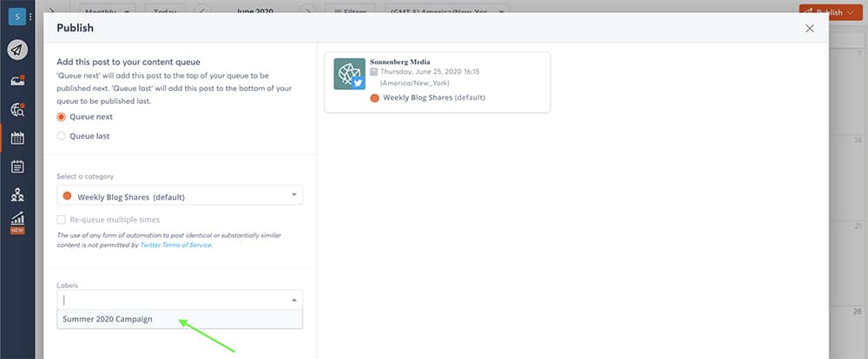The width and height of the screenshot is (868, 359).
Task: Select the Queue next radio option
Action: (x=61, y=117)
